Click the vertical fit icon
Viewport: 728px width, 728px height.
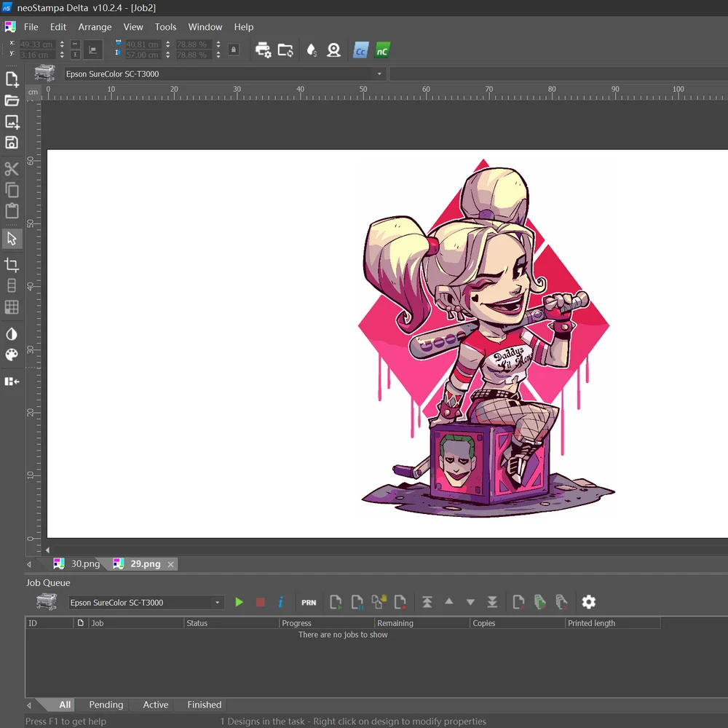(75, 55)
